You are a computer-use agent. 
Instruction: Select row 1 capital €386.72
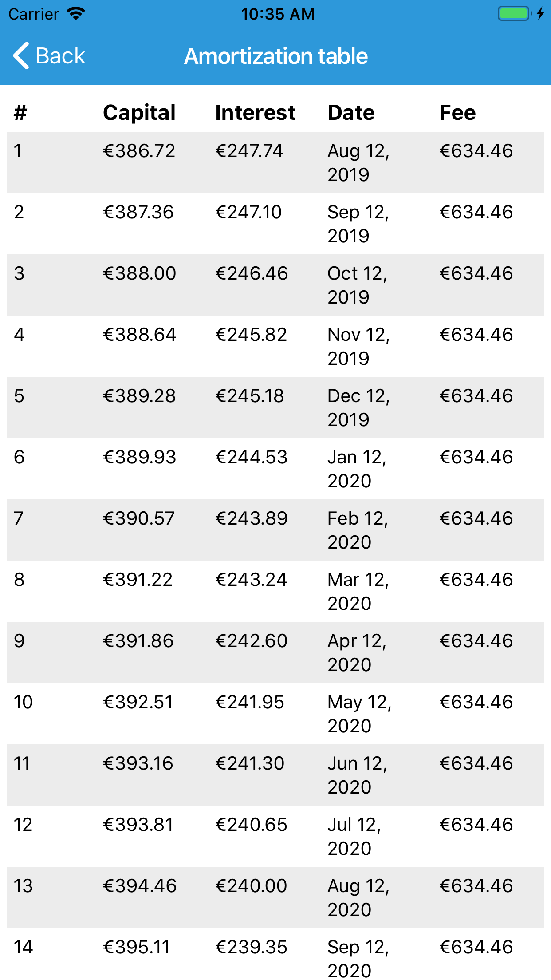pos(139,151)
